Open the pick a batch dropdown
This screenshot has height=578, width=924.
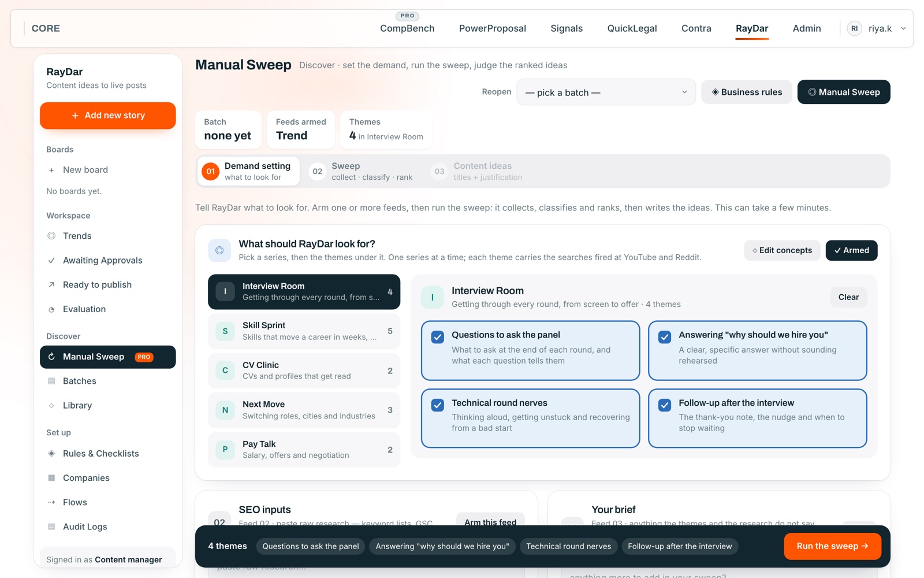606,92
